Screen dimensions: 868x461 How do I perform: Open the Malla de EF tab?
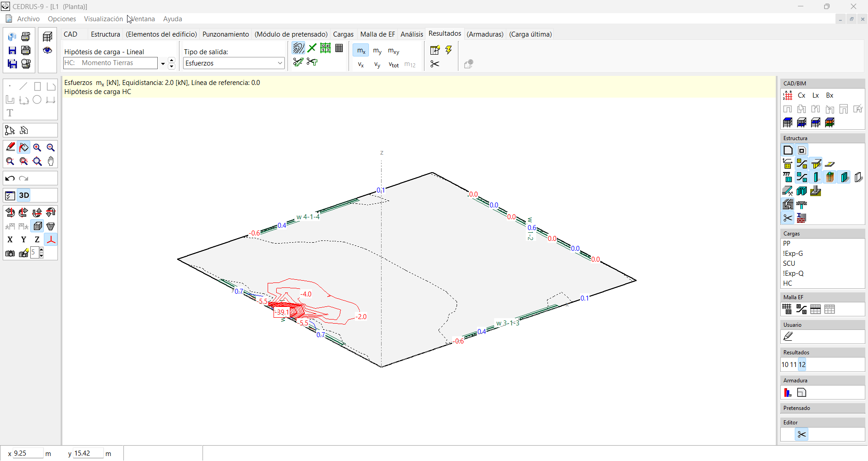[377, 34]
